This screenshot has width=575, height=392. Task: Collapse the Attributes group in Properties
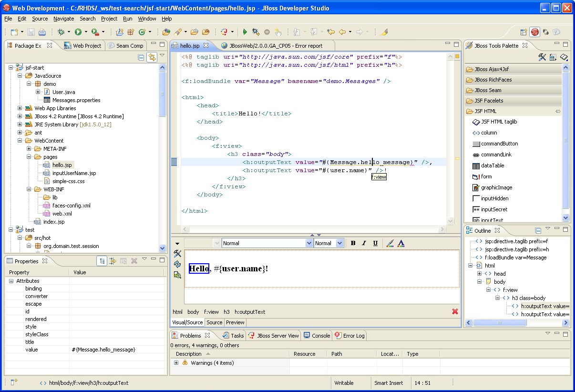point(11,281)
